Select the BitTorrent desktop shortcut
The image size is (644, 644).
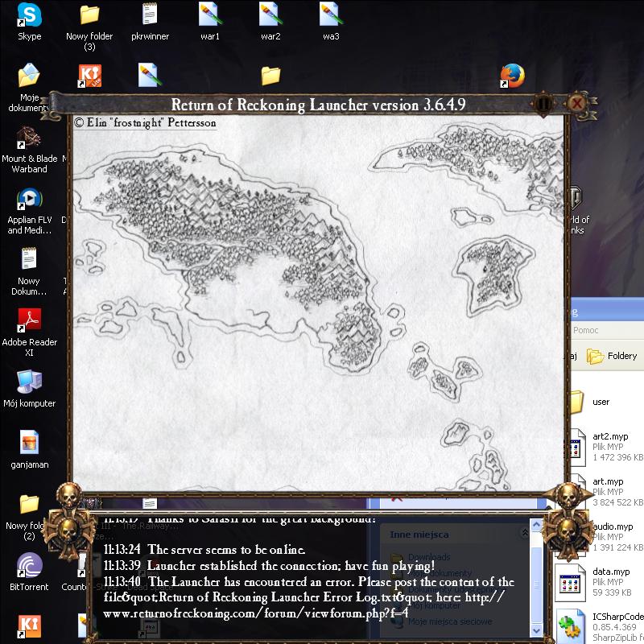coord(29,572)
